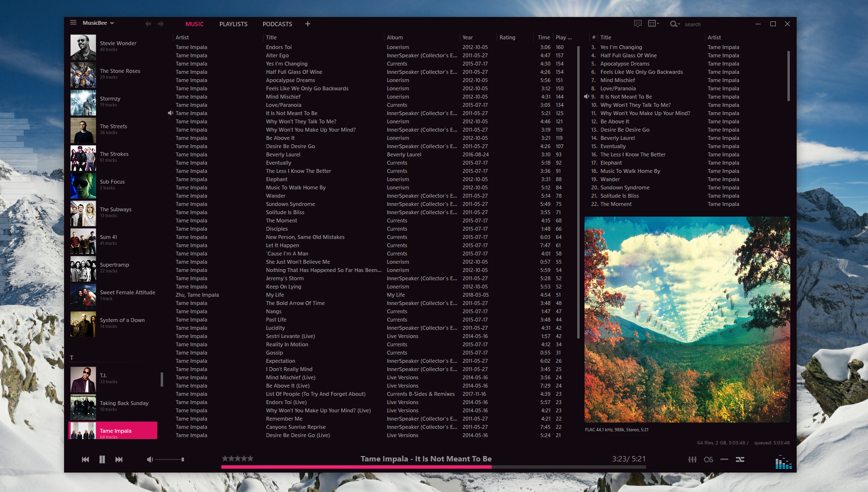The width and height of the screenshot is (868, 492).
Task: Pause the current track
Action: pyautogui.click(x=102, y=459)
